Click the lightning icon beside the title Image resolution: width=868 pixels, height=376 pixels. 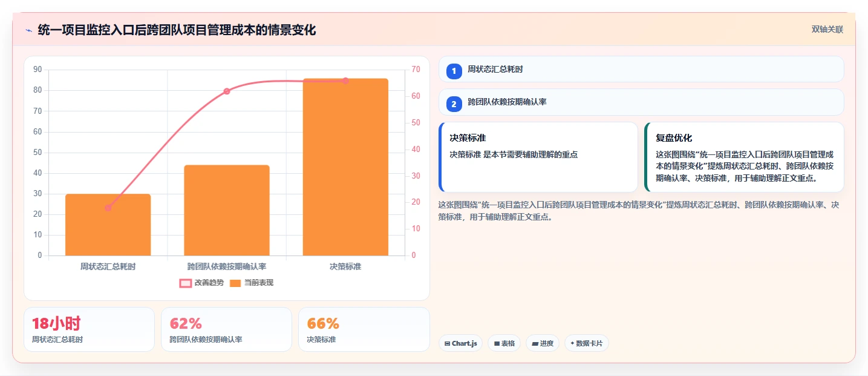(x=28, y=30)
